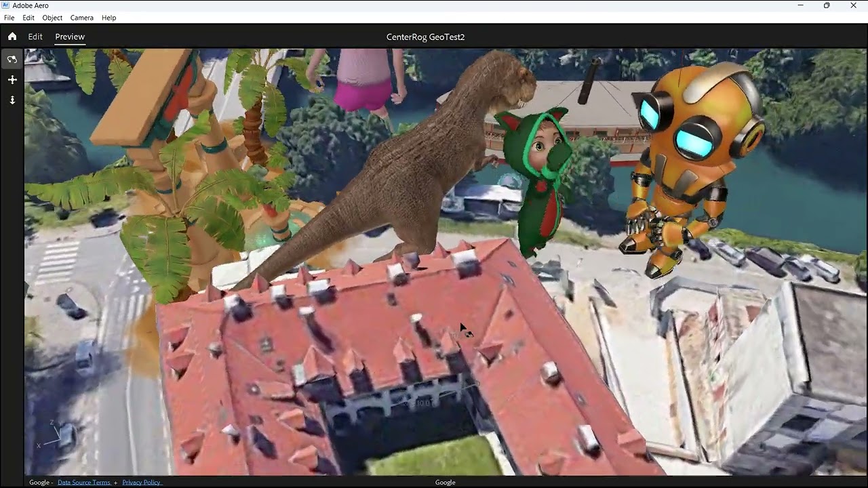868x488 pixels.
Task: Switch to the Preview mode tab
Action: (70, 37)
